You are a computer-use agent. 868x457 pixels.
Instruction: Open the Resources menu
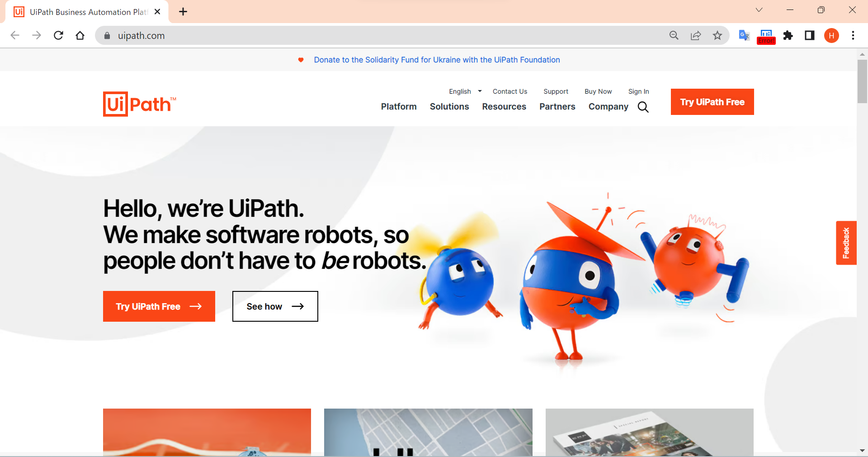(504, 106)
